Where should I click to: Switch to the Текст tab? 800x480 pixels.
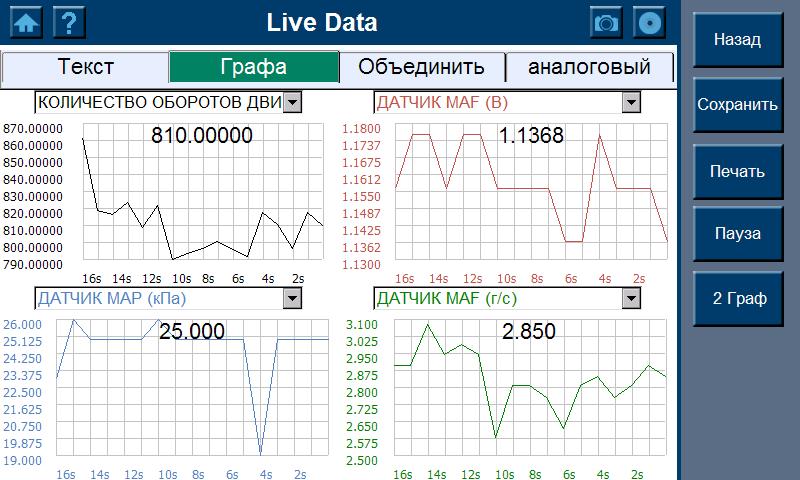tap(85, 67)
